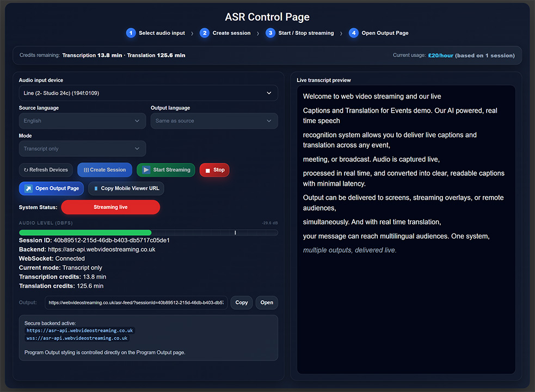This screenshot has width=535, height=392.
Task: Click the Program Output styling note text
Action: point(104,352)
